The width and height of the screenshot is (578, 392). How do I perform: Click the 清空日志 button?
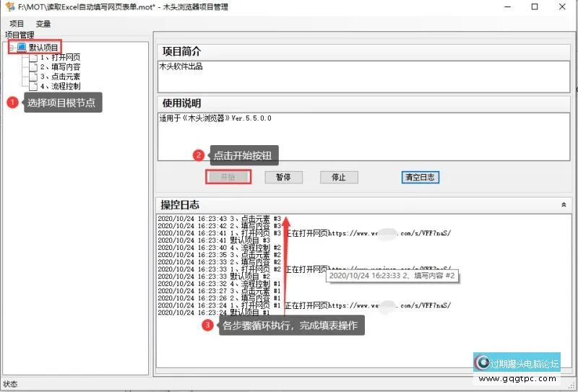pos(420,177)
